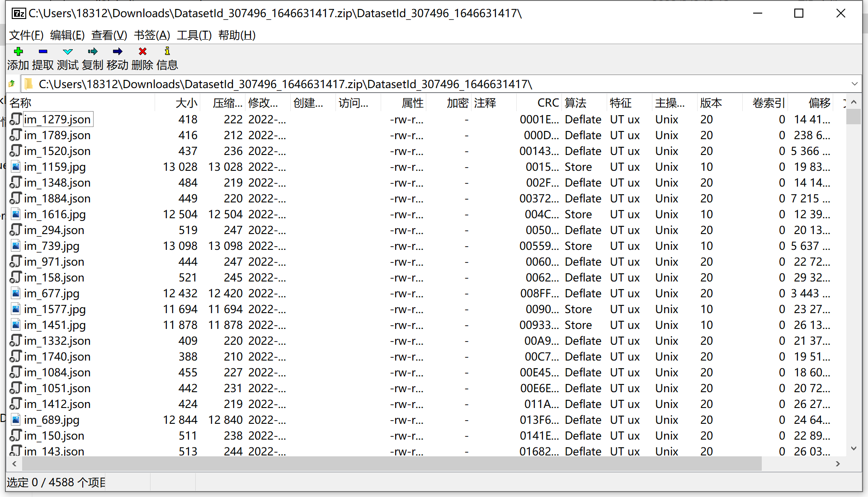Sort by Size (大小) column header
Screen dimensions: 868x497
click(x=177, y=103)
